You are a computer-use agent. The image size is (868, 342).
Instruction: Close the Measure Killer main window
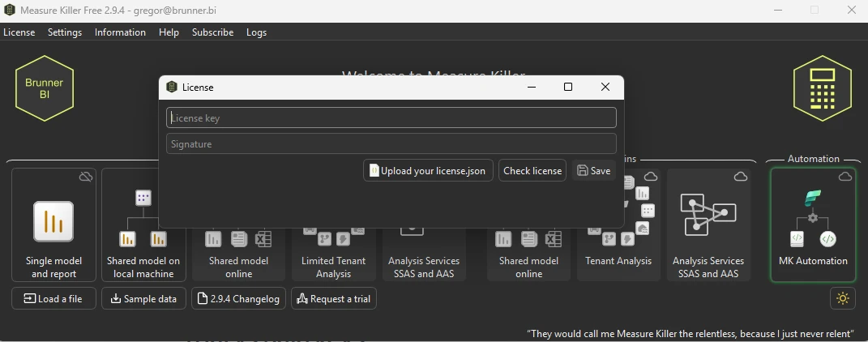[852, 10]
